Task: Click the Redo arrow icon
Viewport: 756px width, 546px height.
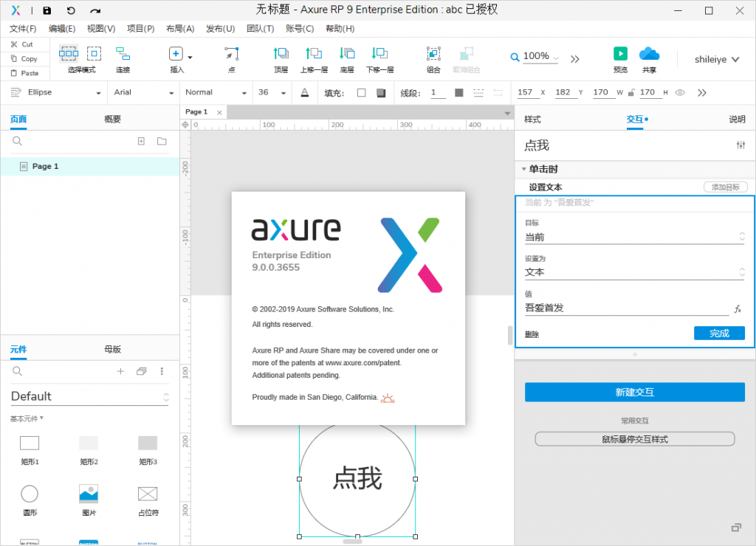Action: tap(95, 10)
